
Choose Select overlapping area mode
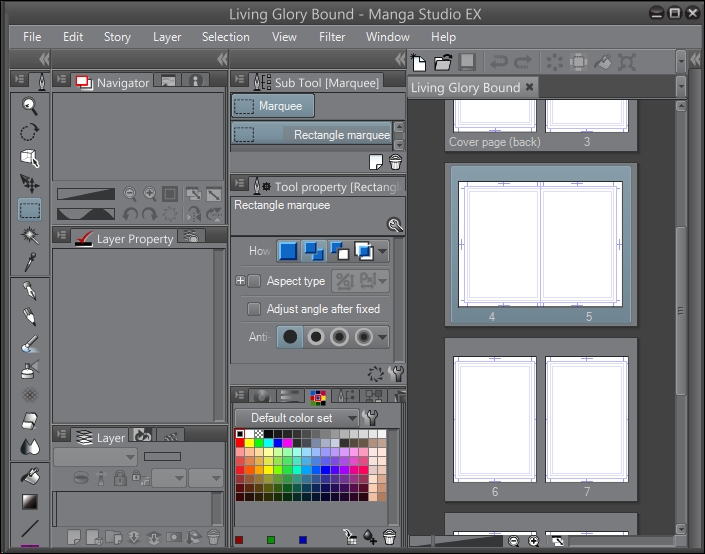pyautogui.click(x=363, y=251)
